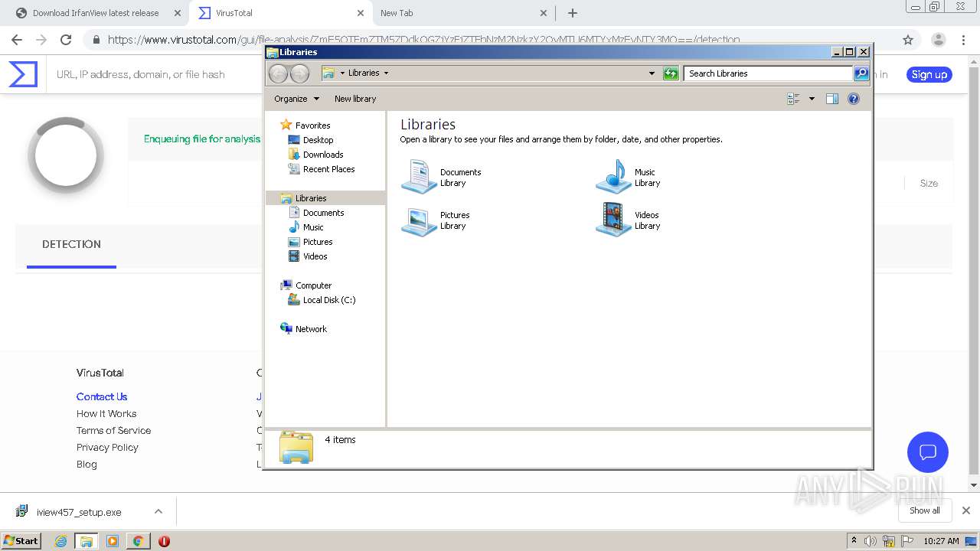This screenshot has width=980, height=551.
Task: Click Show all downloads button
Action: [925, 510]
